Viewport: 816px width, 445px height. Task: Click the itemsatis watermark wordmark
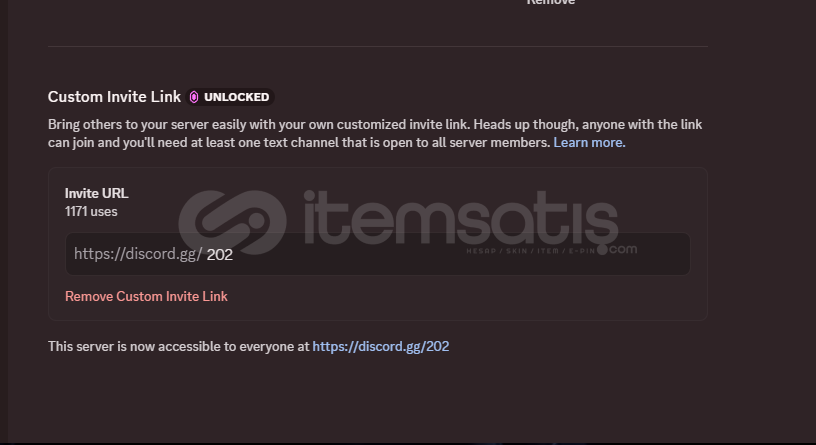pyautogui.click(x=461, y=219)
